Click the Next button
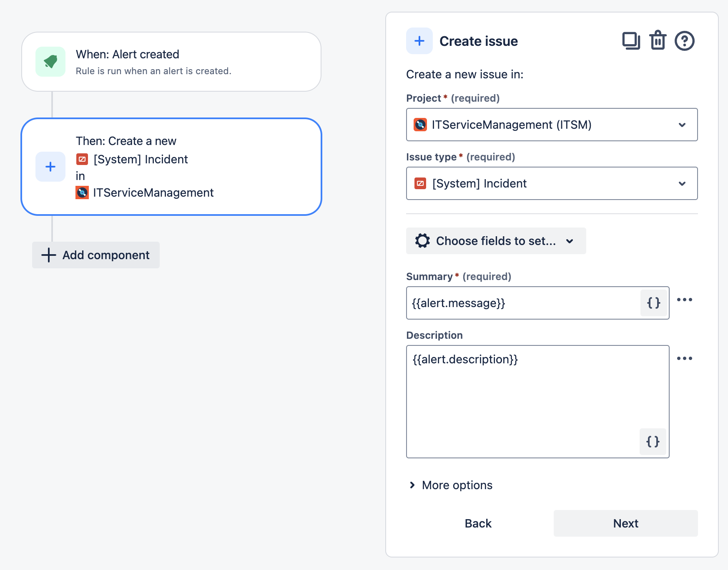The image size is (728, 570). [x=625, y=523]
